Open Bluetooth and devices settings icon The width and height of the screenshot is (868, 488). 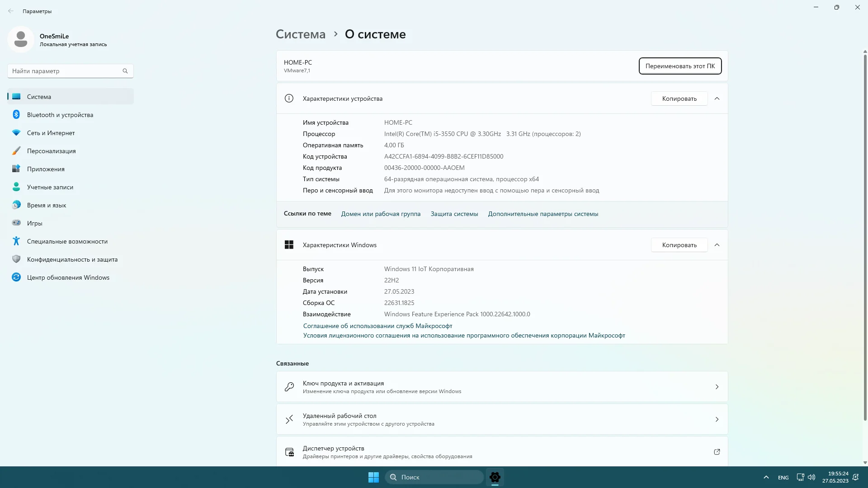click(16, 115)
